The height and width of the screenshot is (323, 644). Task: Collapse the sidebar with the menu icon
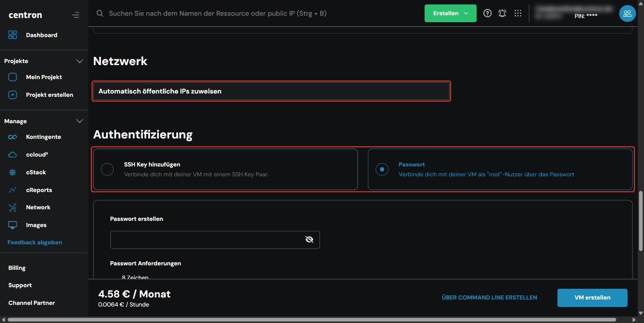tap(75, 15)
